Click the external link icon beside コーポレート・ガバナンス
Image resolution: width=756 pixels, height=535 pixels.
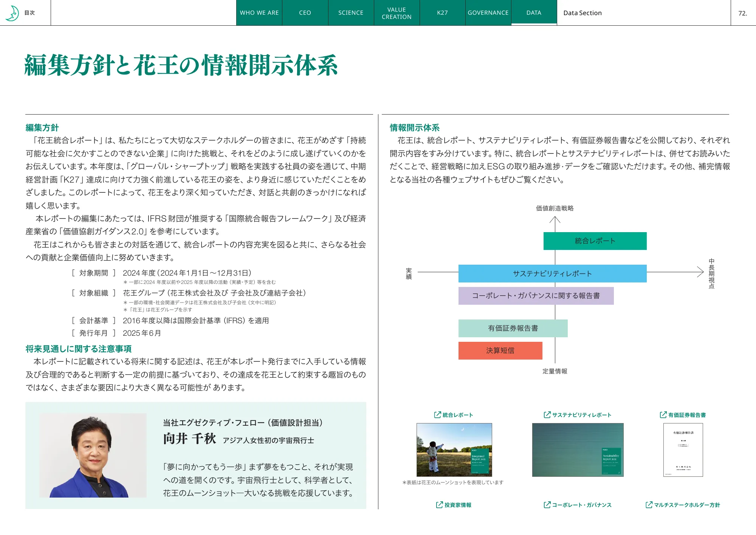547,504
